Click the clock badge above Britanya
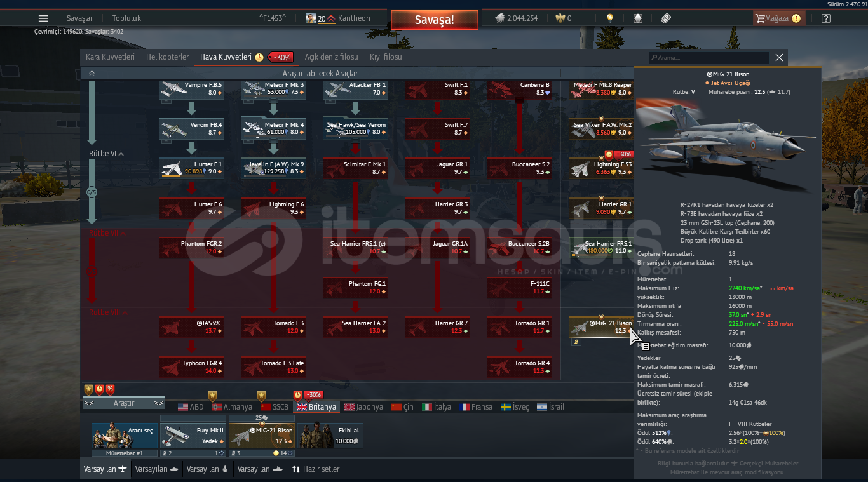The width and height of the screenshot is (868, 482). [x=297, y=395]
